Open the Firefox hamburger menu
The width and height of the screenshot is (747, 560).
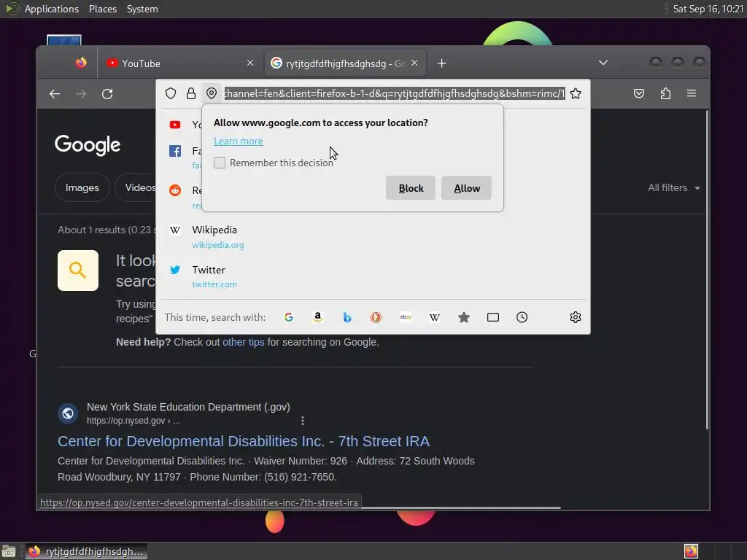pyautogui.click(x=692, y=93)
